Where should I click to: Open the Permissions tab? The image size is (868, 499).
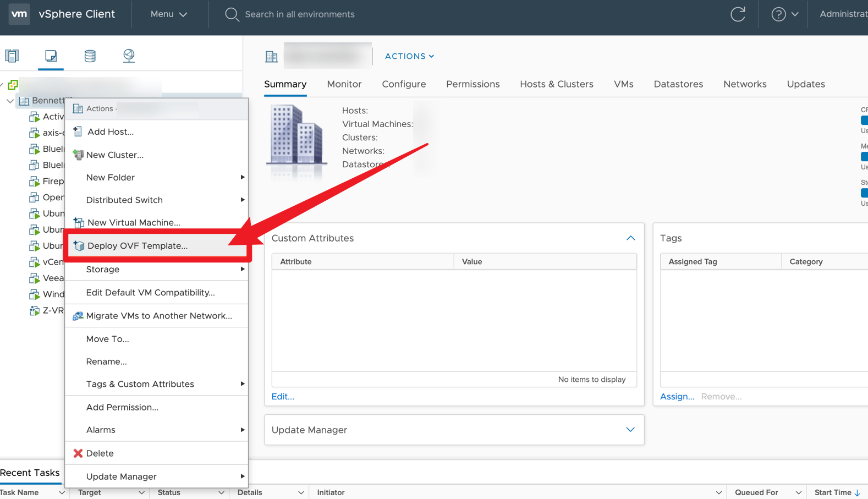(x=473, y=84)
